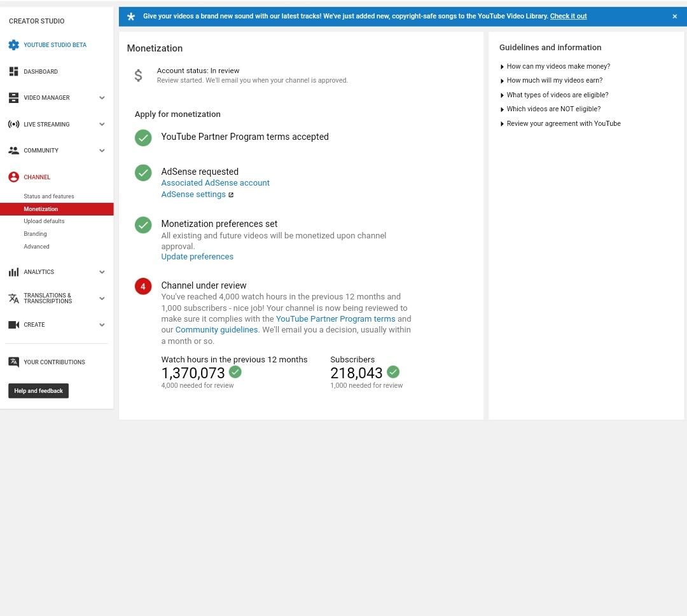Screen dimensions: 687x616
Task: Click the Video Manager icon
Action: (x=13, y=98)
